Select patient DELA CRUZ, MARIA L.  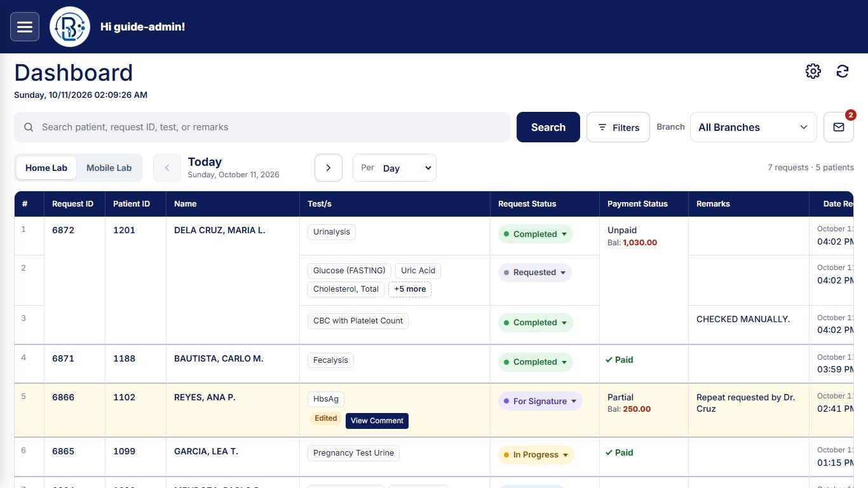(x=219, y=230)
